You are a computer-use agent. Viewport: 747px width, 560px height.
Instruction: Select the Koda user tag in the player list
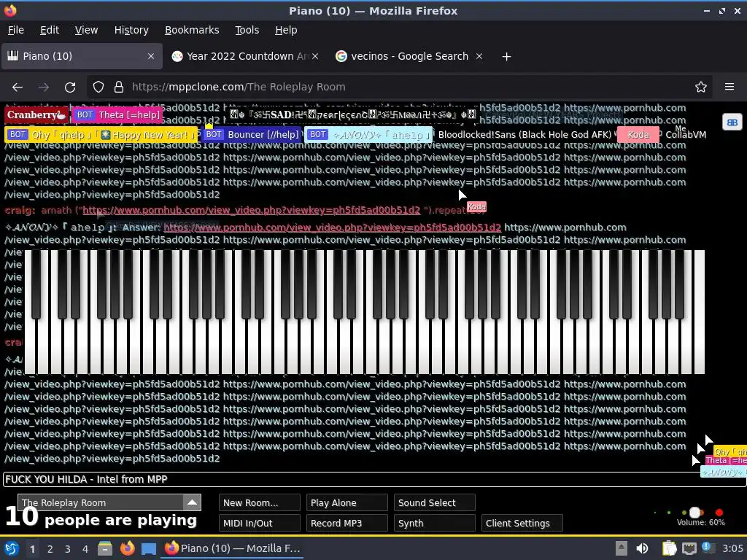[638, 135]
